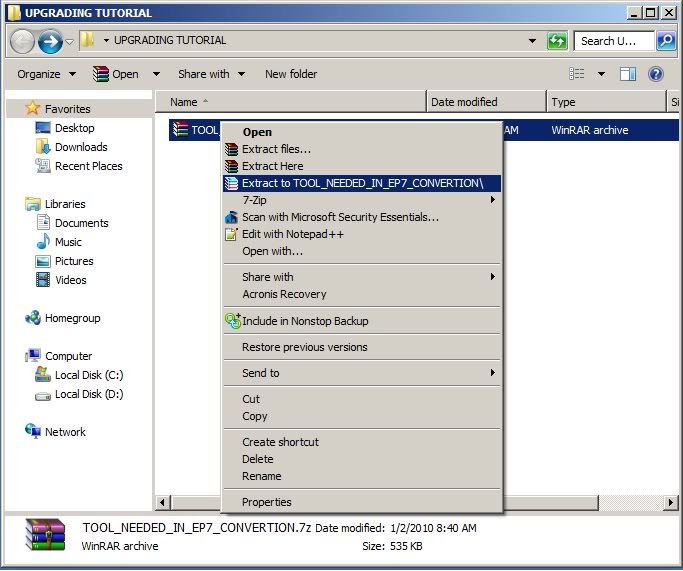Open the Organize dropdown menu
Viewport: 683px width, 571px height.
tap(46, 74)
